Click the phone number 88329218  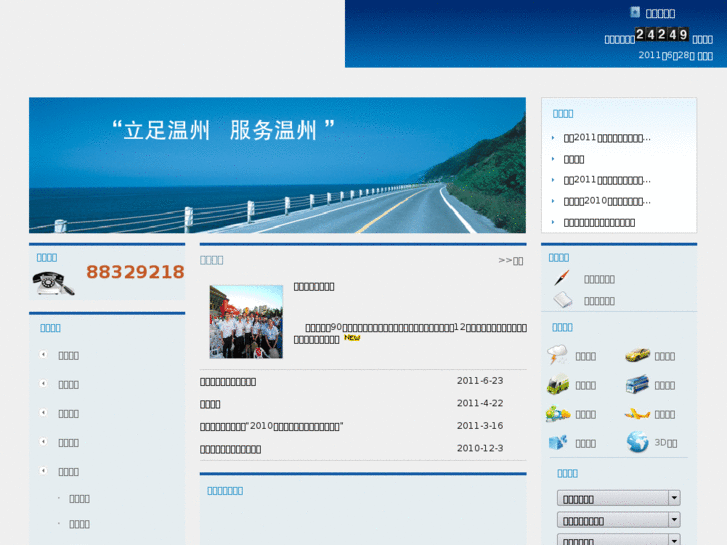(135, 272)
